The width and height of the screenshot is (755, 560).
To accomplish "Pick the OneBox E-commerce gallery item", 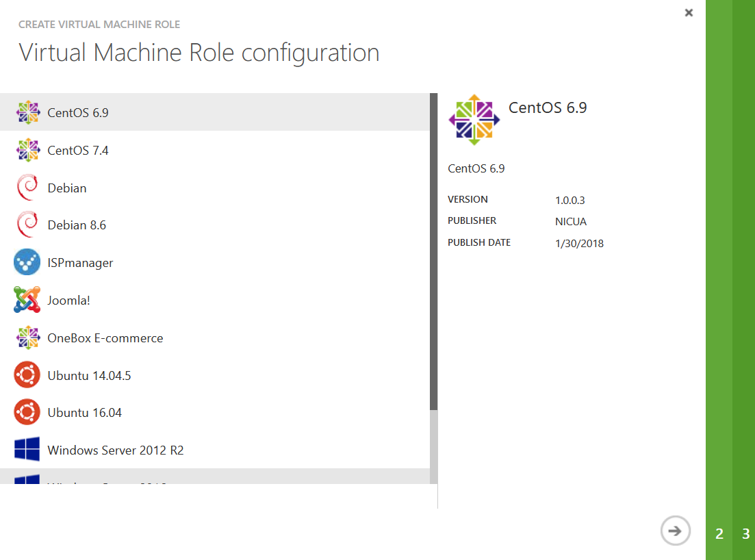I will (215, 338).
